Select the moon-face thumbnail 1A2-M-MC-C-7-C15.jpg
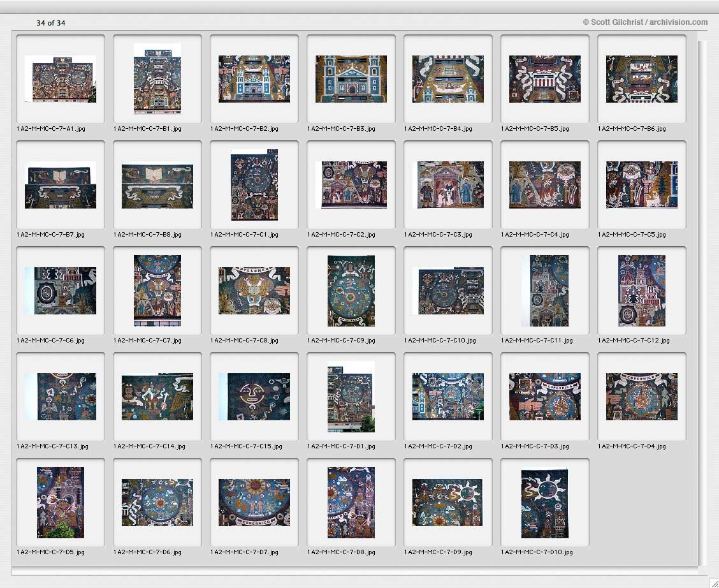This screenshot has height=588, width=719. point(254,397)
